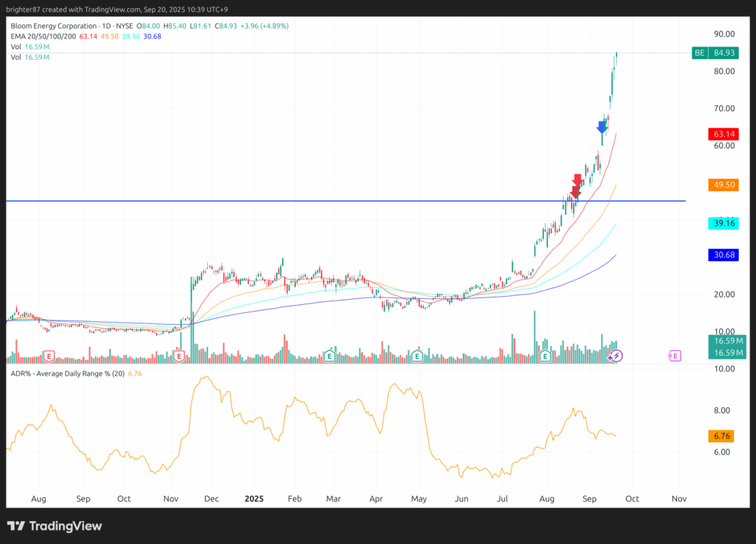The image size is (756, 544).
Task: Click the Mar label on time axis
Action: click(333, 499)
